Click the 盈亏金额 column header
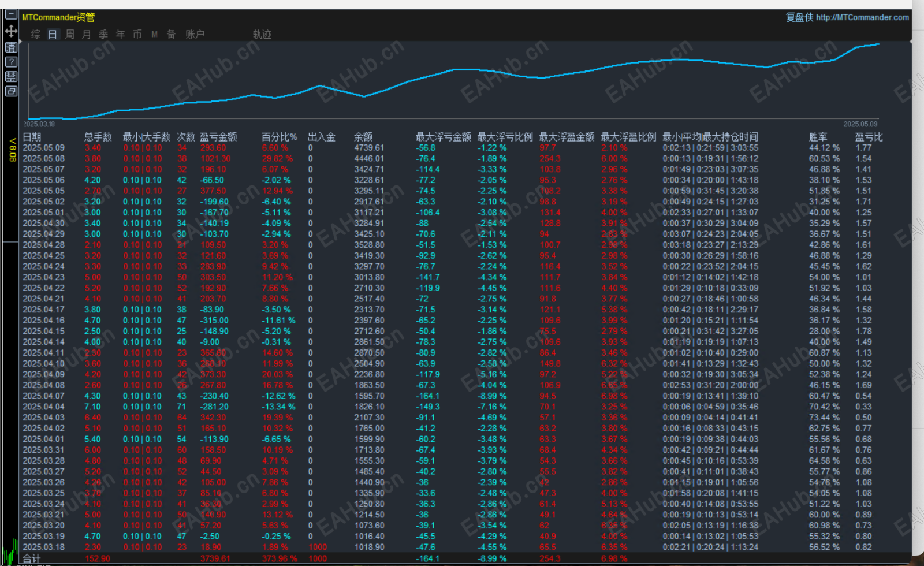This screenshot has width=924, height=566. 218,137
